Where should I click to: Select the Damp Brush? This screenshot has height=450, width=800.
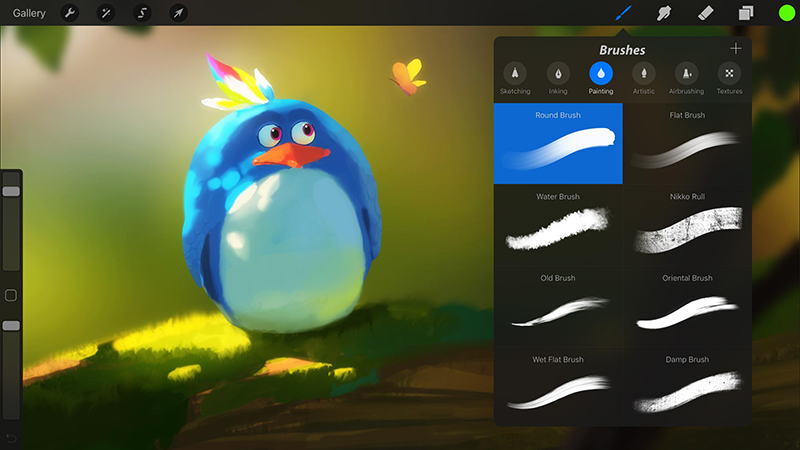coord(687,387)
